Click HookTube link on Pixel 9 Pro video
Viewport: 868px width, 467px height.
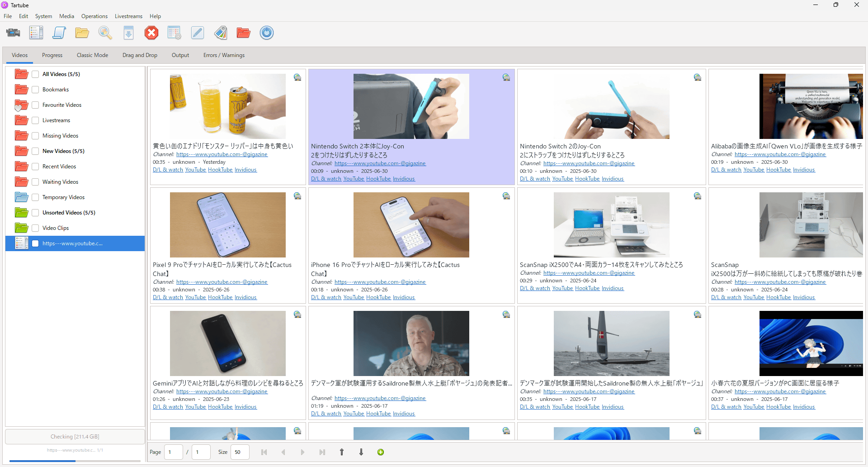220,297
